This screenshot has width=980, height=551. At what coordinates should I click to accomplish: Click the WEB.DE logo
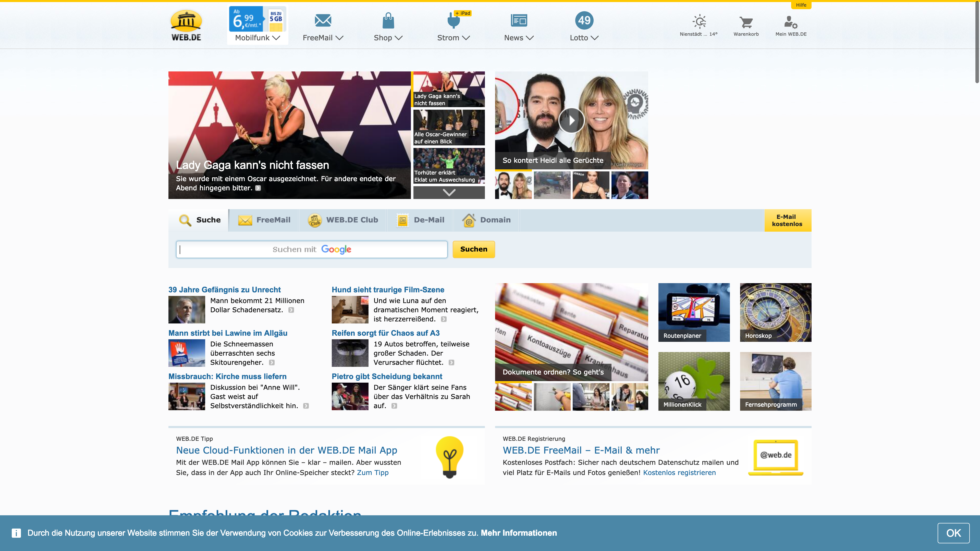[186, 26]
